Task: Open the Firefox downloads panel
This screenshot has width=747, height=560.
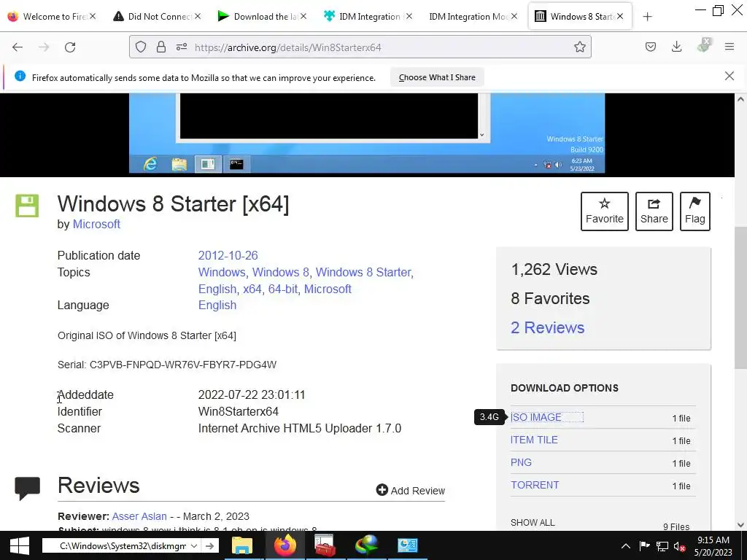Action: click(x=676, y=47)
